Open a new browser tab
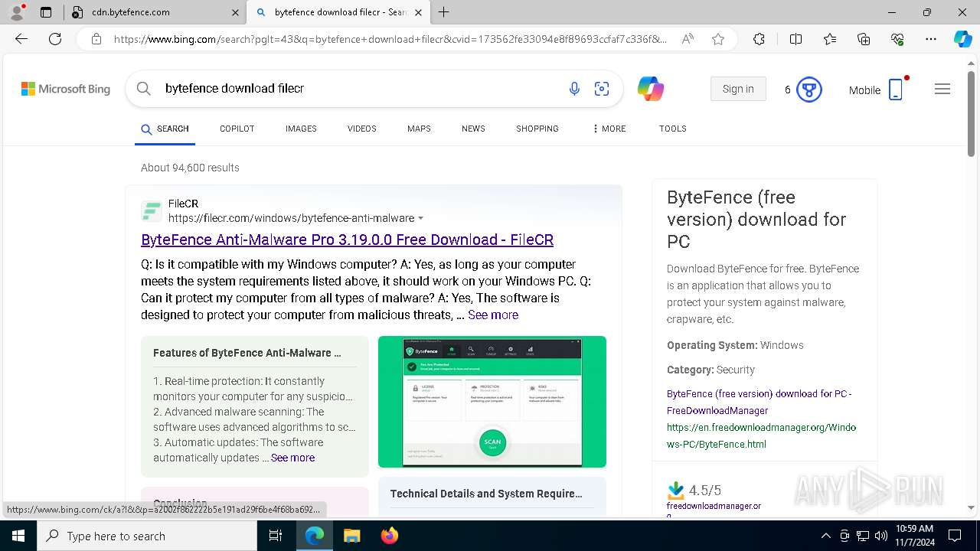 (x=444, y=12)
